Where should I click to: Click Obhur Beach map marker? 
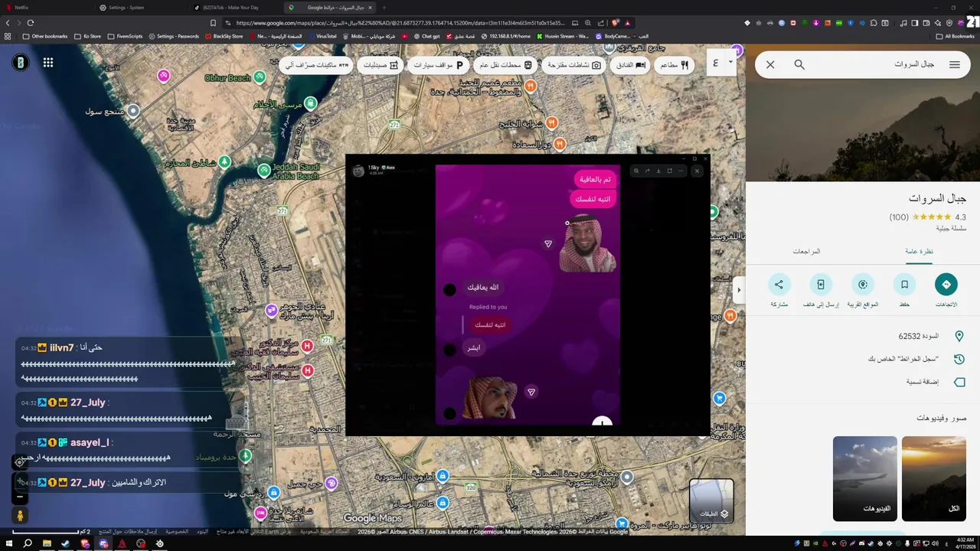click(260, 77)
